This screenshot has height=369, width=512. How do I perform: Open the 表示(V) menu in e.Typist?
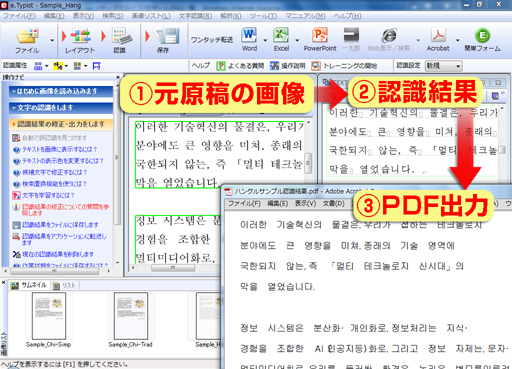(83, 16)
